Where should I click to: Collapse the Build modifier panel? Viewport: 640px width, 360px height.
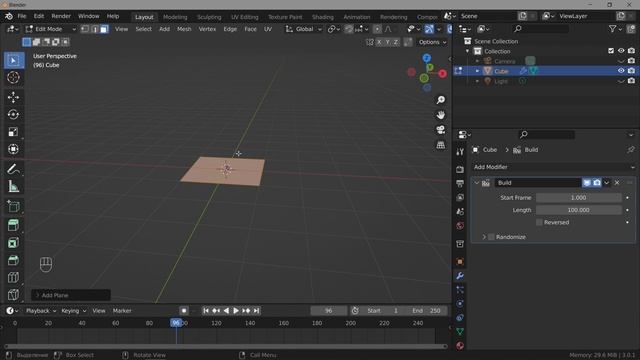[x=477, y=183]
